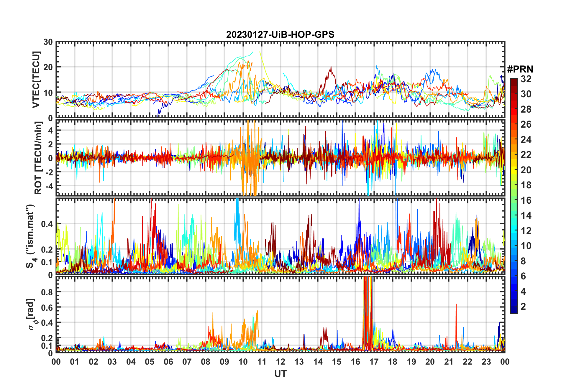Click sigma-phi y-axis tick label "0.2"
Image resolution: width=561 pixels, height=392 pixels.
(47, 338)
